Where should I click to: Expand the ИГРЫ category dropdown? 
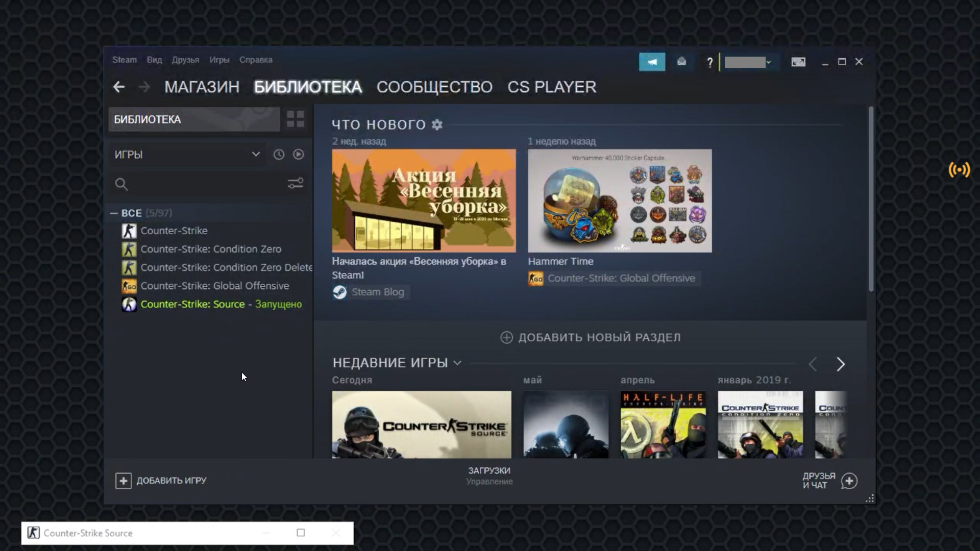pyautogui.click(x=256, y=155)
